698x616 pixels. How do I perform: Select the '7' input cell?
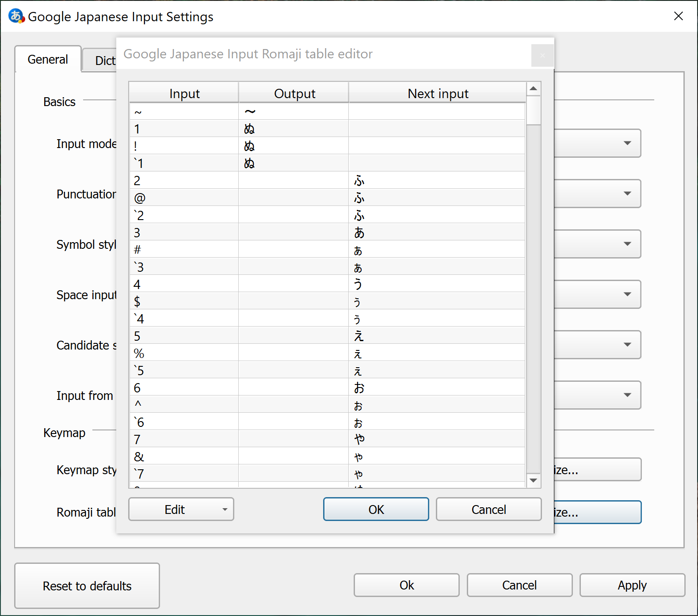coord(184,439)
